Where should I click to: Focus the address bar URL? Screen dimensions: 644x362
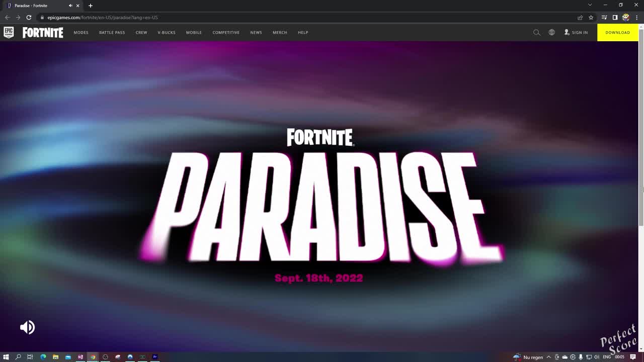click(103, 18)
